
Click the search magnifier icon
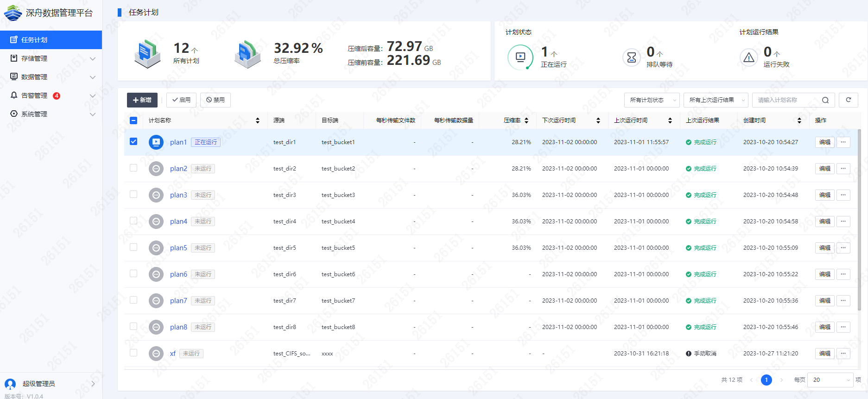click(x=825, y=100)
